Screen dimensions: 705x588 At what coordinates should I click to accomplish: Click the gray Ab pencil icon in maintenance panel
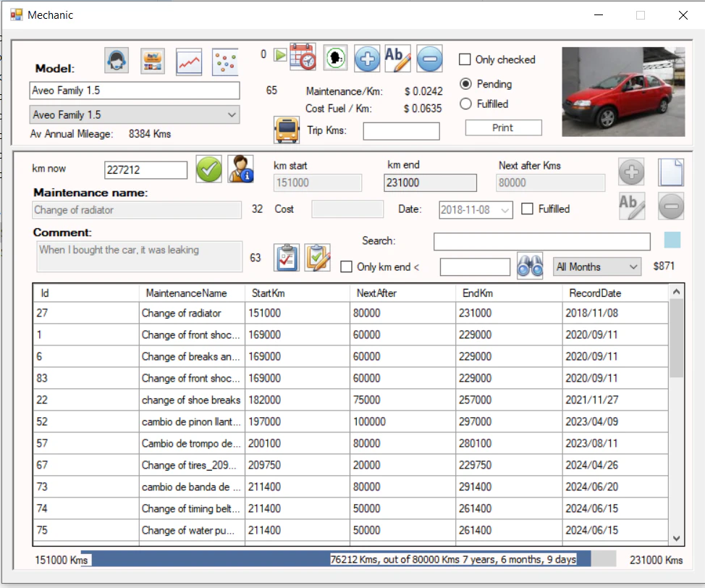[x=632, y=206]
